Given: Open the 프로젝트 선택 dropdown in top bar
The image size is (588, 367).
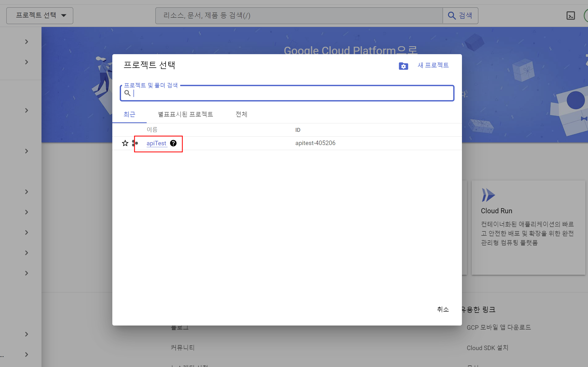Looking at the screenshot, I should tap(40, 16).
